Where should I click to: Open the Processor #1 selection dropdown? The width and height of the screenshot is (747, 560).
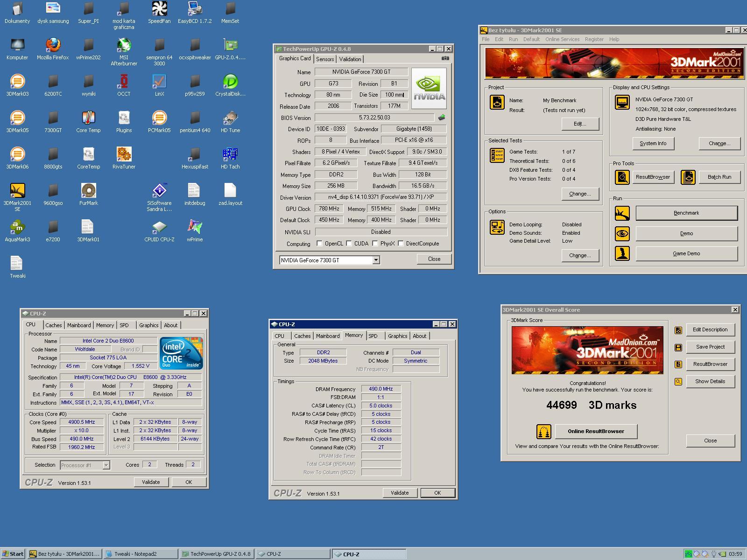point(106,465)
